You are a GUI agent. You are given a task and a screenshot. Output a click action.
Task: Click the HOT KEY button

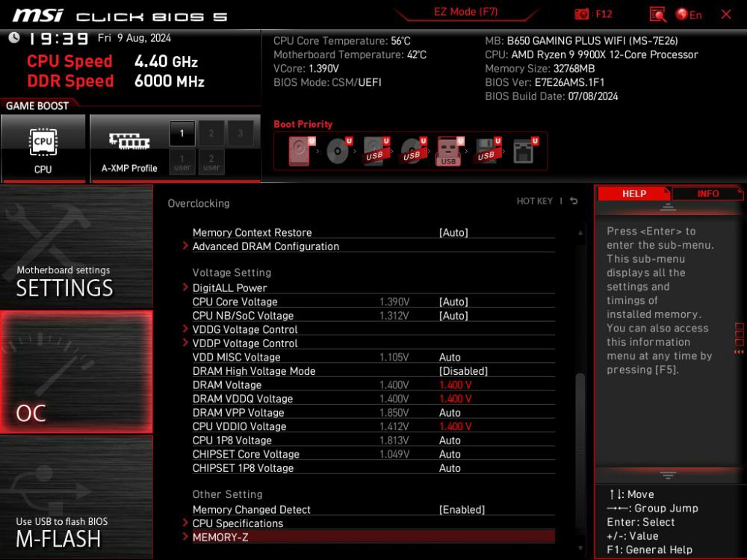click(535, 201)
